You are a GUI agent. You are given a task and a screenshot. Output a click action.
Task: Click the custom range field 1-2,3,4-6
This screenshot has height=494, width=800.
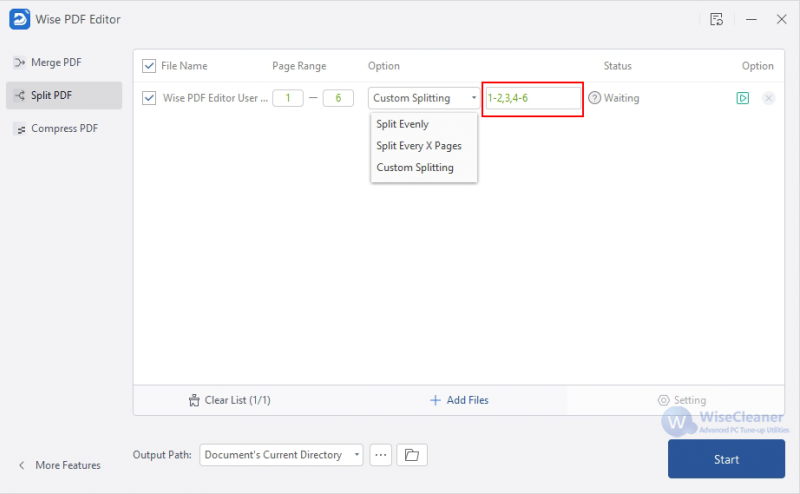533,98
